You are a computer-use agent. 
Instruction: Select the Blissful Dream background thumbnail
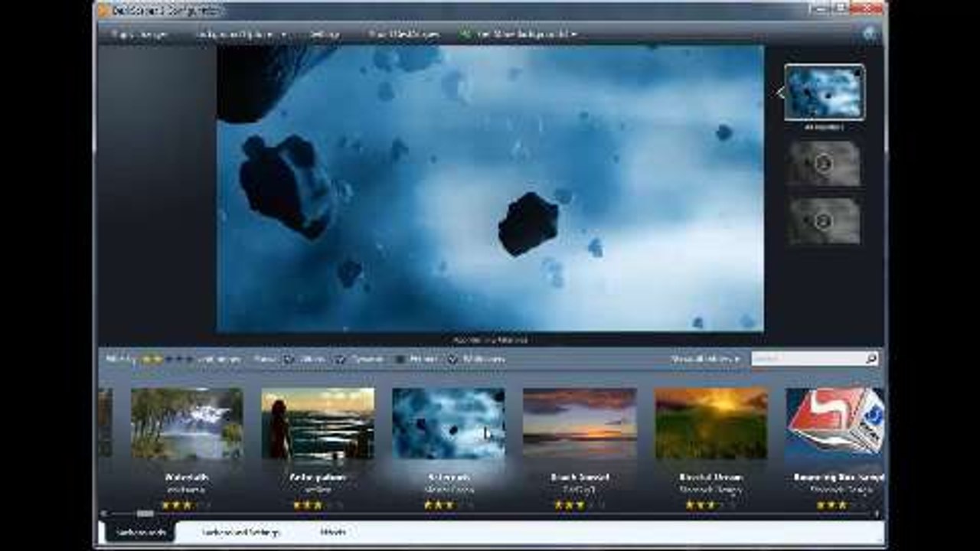(x=711, y=423)
